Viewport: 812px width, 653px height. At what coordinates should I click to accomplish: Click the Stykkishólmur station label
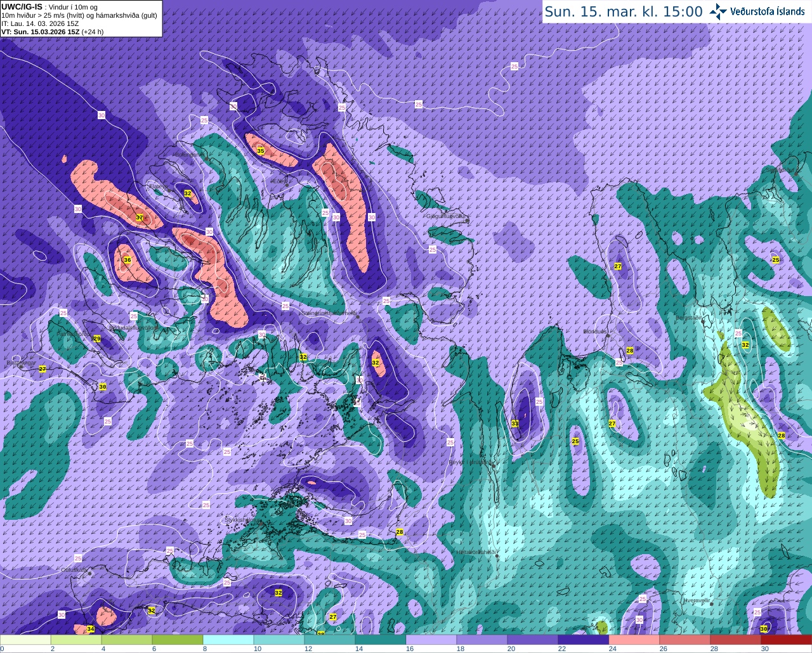[x=241, y=519]
